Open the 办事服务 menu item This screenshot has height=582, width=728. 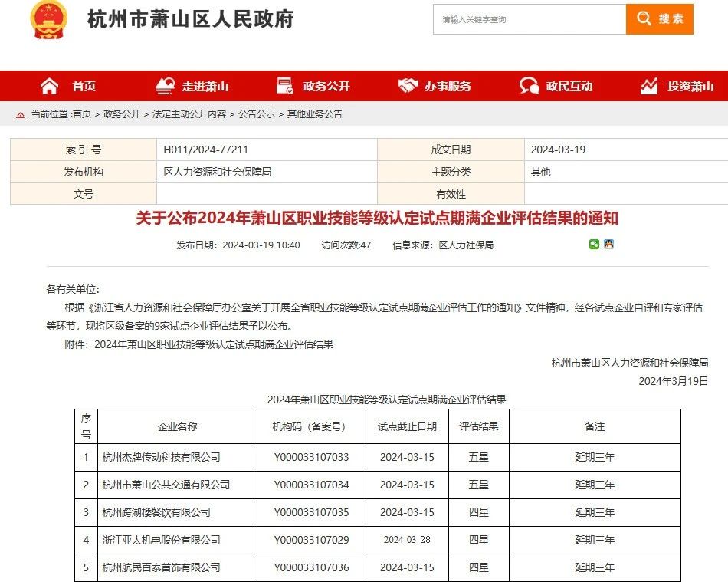click(x=447, y=86)
